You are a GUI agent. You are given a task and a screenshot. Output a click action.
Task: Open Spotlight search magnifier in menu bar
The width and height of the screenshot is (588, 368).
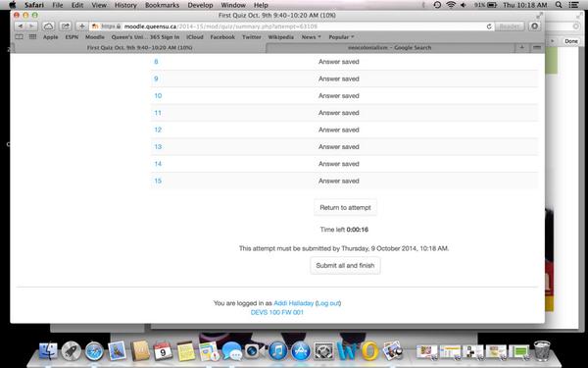559,5
